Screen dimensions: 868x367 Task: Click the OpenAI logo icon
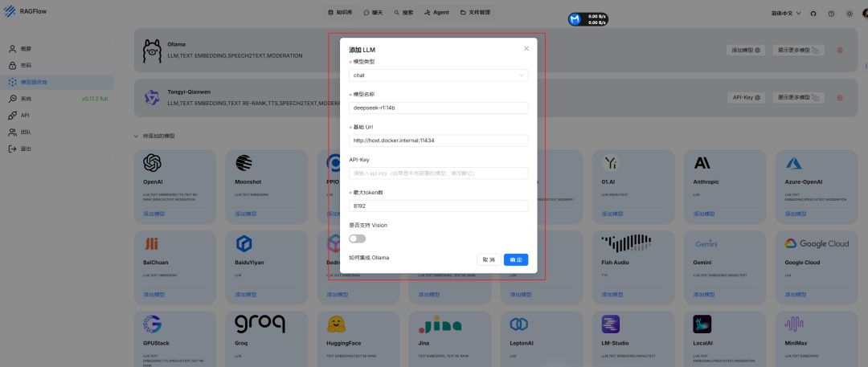point(152,163)
